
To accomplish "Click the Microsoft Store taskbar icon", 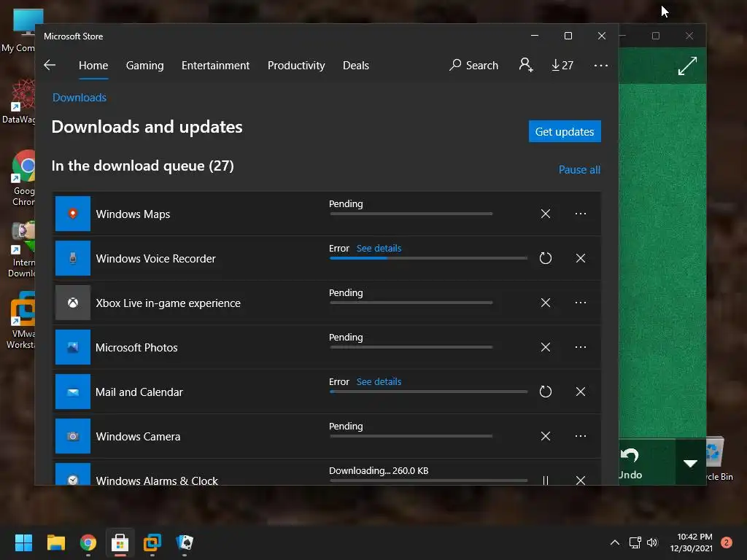I will pyautogui.click(x=120, y=542).
